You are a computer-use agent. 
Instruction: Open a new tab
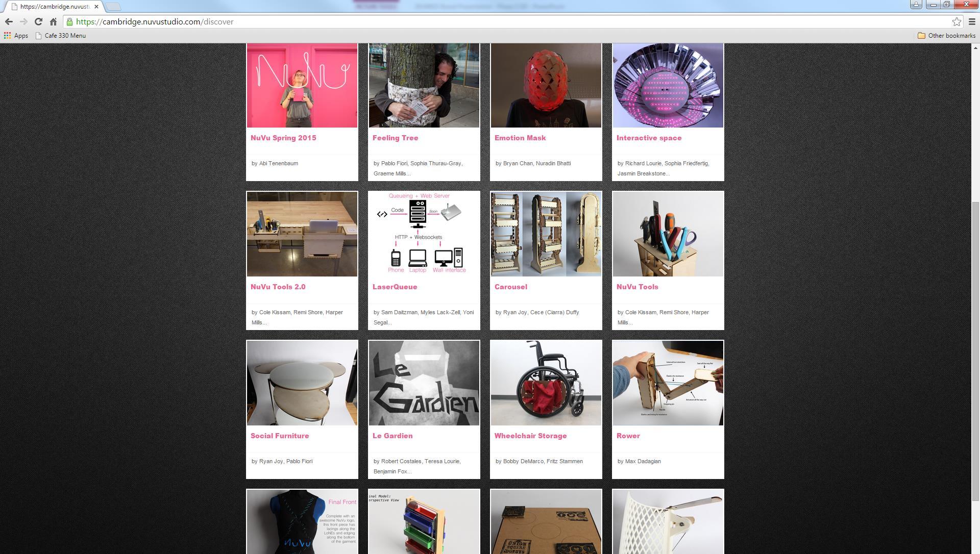tap(113, 7)
